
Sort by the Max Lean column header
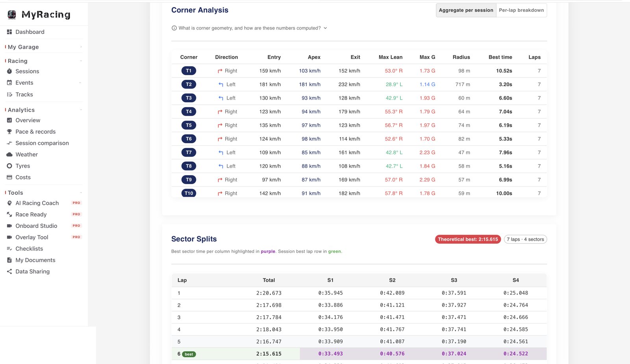coord(390,57)
